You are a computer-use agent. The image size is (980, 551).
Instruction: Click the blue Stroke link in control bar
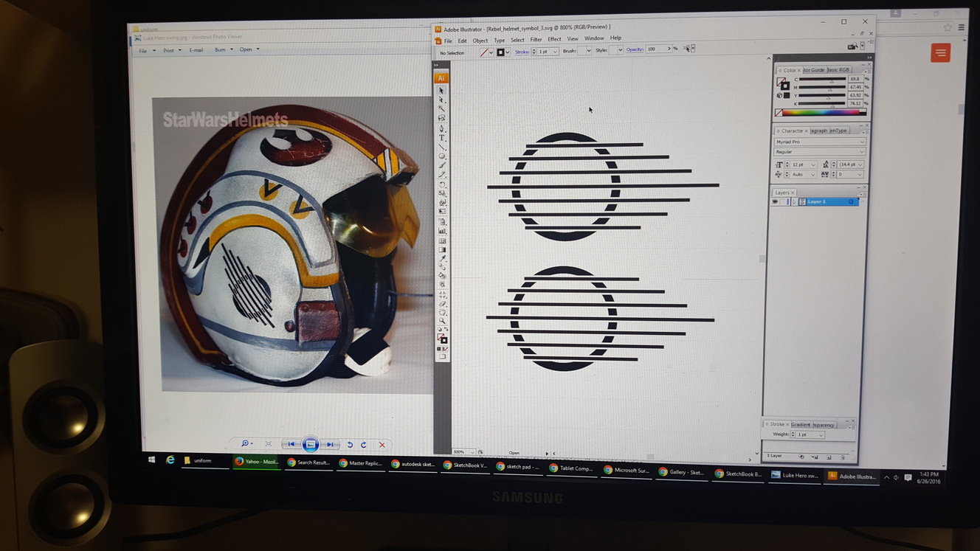click(522, 52)
